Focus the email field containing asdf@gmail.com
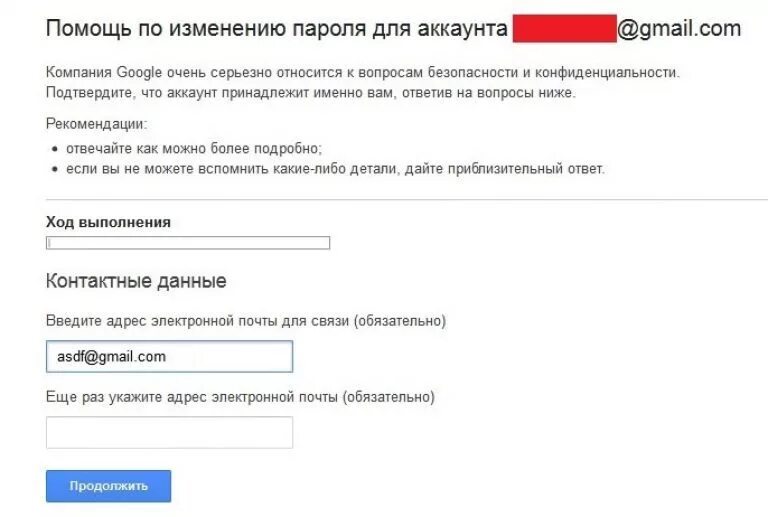The image size is (768, 517). point(169,356)
